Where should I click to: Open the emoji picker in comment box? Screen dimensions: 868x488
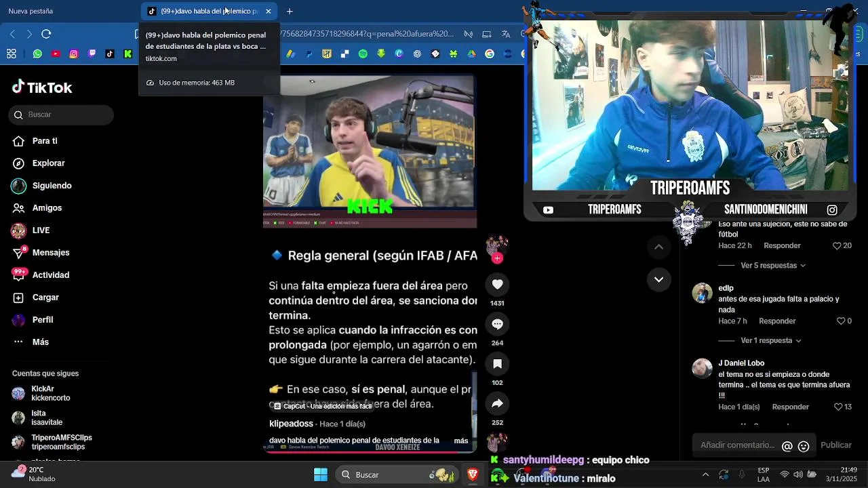click(x=804, y=446)
